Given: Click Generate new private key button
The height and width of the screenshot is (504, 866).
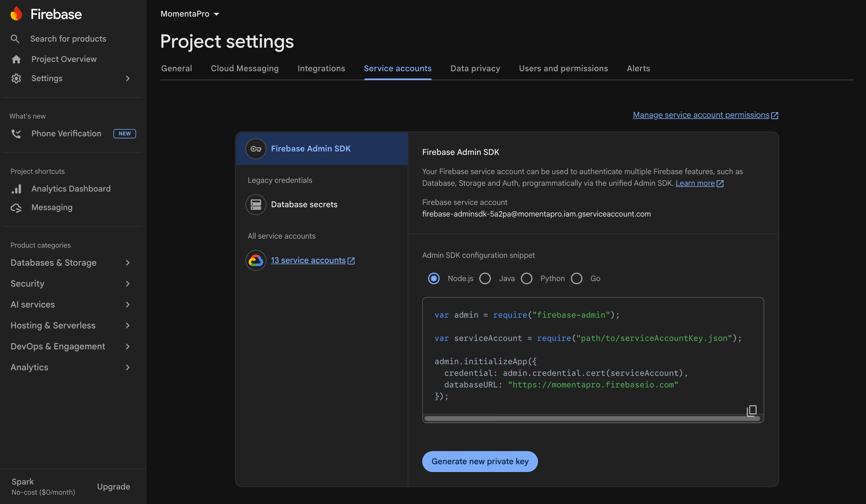Looking at the screenshot, I should 480,462.
